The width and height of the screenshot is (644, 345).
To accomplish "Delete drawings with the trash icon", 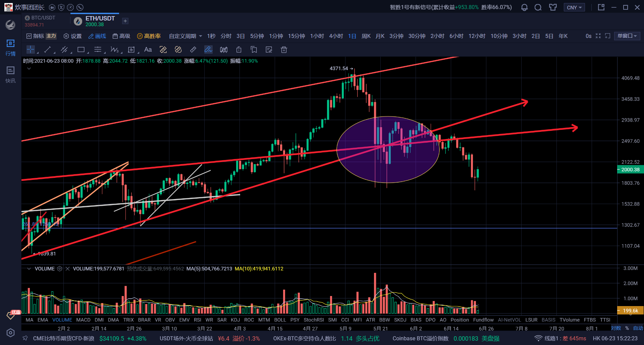I will pyautogui.click(x=284, y=50).
